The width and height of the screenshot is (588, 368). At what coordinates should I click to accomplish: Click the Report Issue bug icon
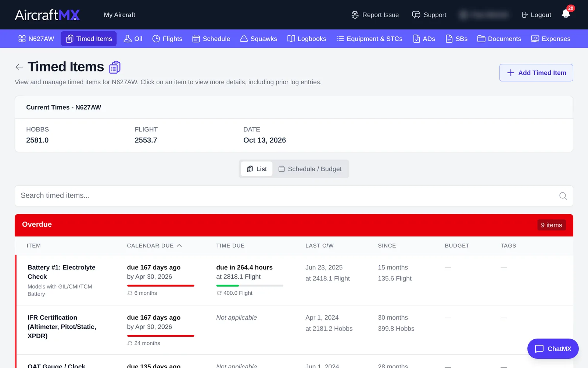pos(355,15)
